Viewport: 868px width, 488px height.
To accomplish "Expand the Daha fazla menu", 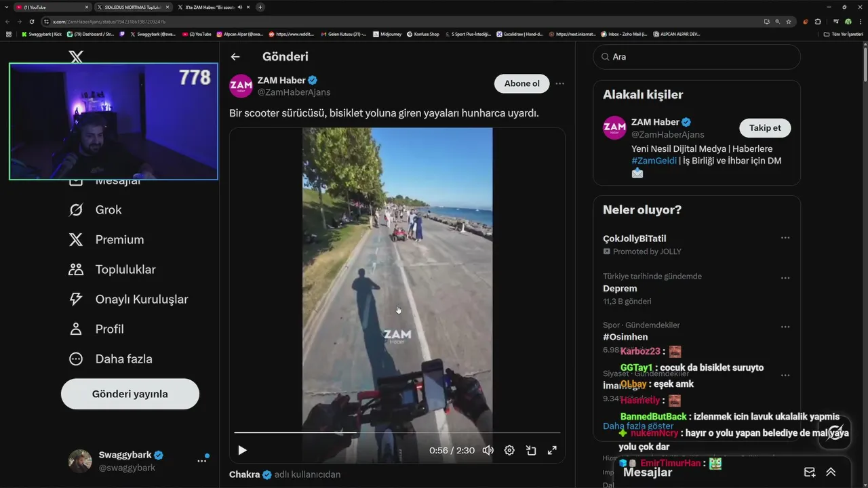I will pos(111,359).
